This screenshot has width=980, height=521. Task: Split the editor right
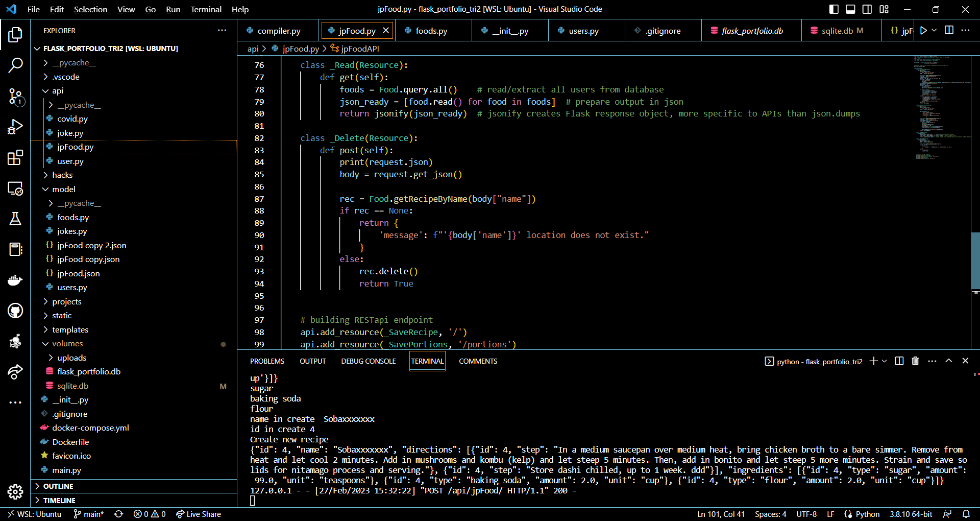coord(949,31)
